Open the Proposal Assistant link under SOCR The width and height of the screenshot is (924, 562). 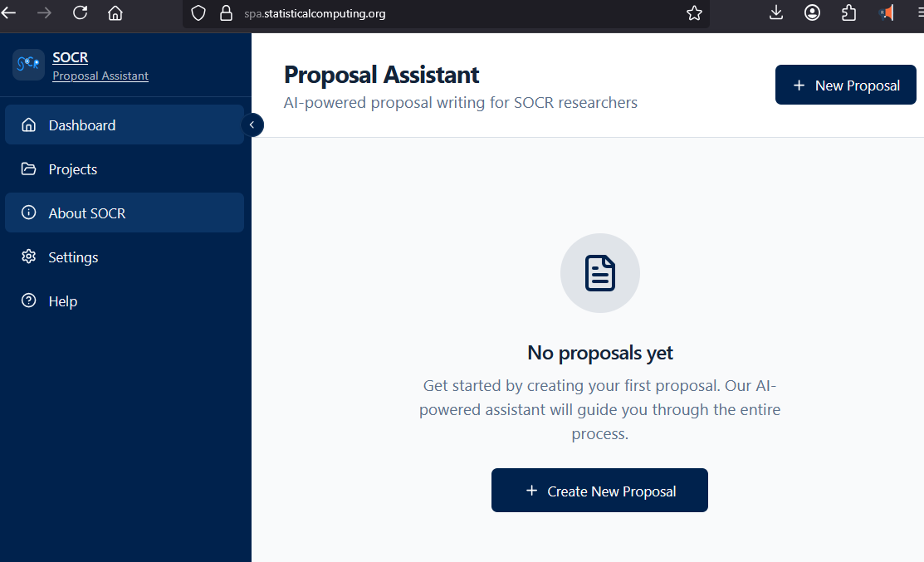tap(100, 76)
